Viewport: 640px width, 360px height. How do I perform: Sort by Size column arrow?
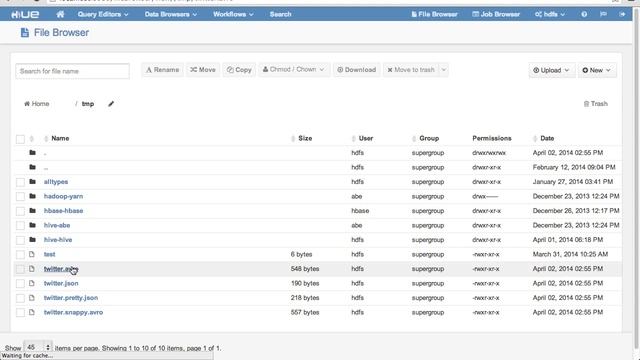(293, 139)
